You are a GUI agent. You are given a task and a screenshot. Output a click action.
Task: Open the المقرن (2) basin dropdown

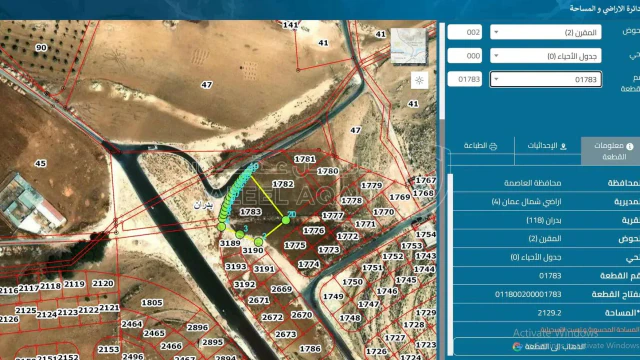[x=546, y=32]
